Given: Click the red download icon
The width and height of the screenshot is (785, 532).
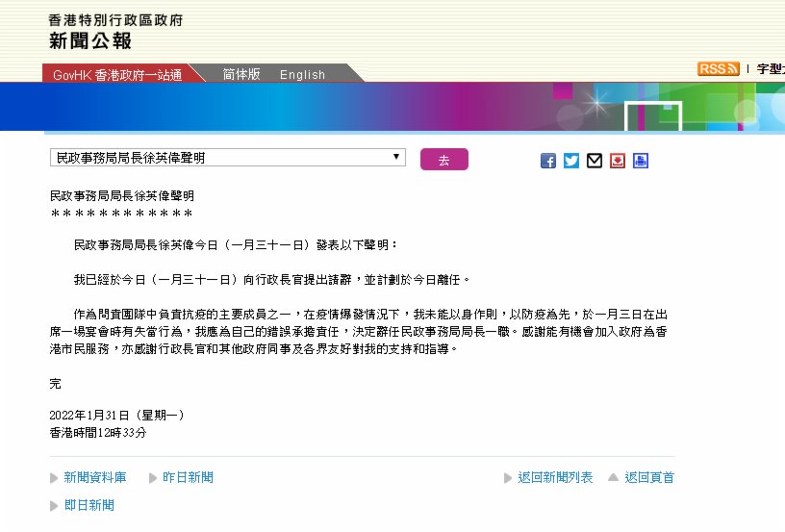Looking at the screenshot, I should [x=618, y=161].
